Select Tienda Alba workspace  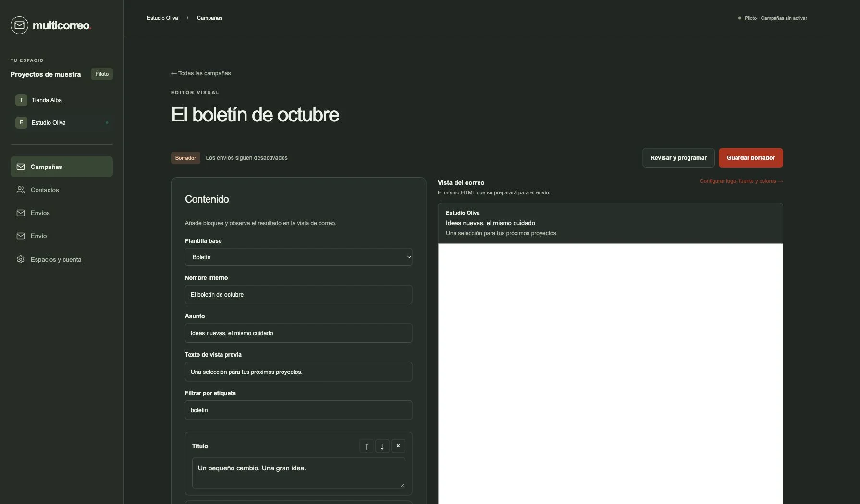click(x=61, y=100)
